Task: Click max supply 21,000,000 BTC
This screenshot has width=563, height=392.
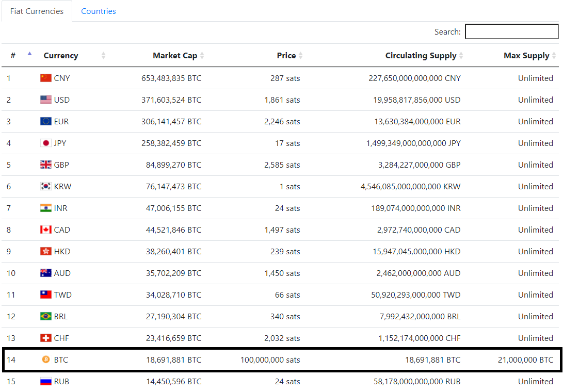Action: (526, 360)
